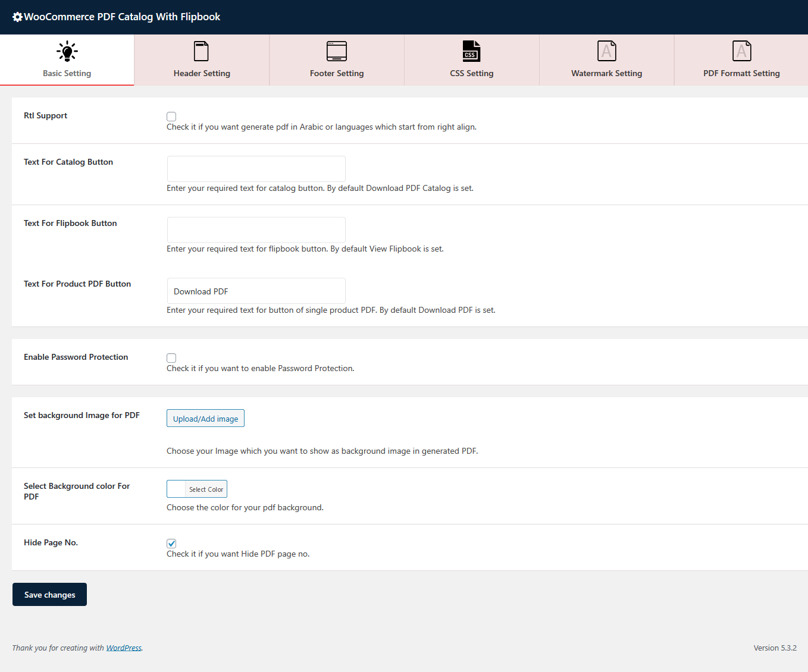Switch to the Header Setting tab
Viewport: 808px width, 672px height.
[x=202, y=60]
